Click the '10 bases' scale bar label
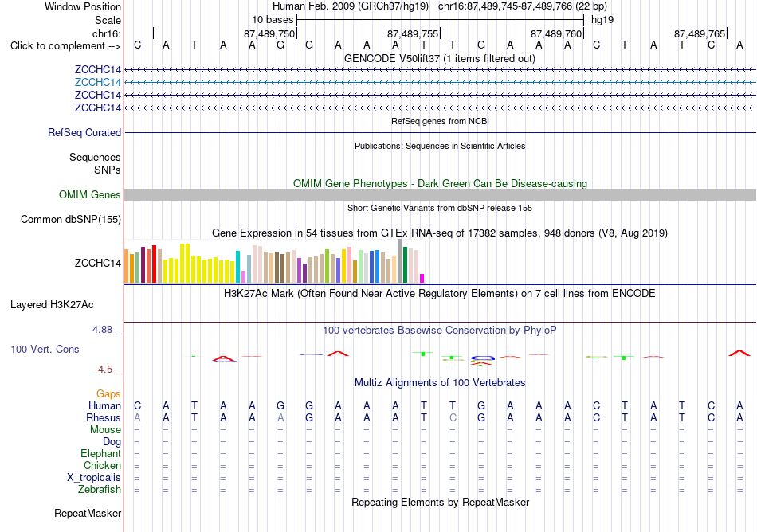This screenshot has height=532, width=757. coord(273,20)
